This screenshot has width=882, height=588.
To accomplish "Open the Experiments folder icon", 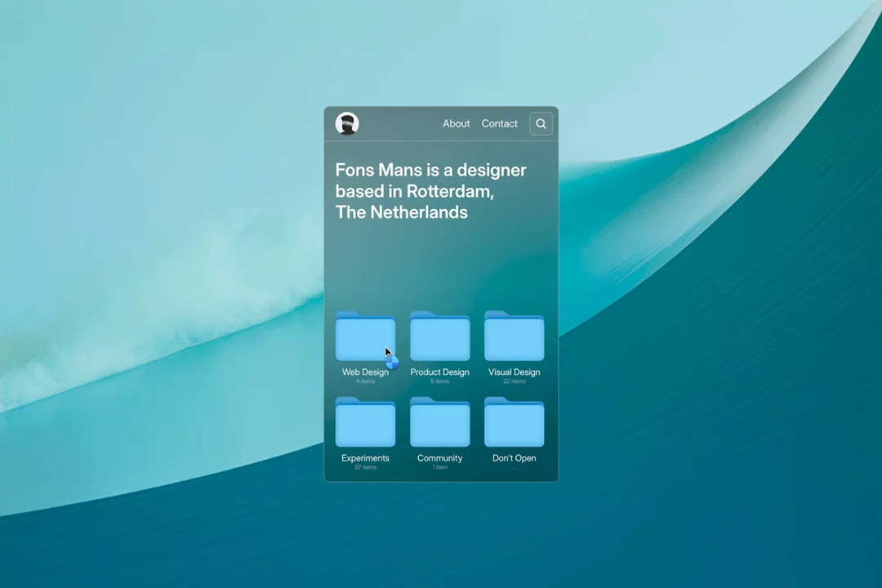I will click(365, 422).
